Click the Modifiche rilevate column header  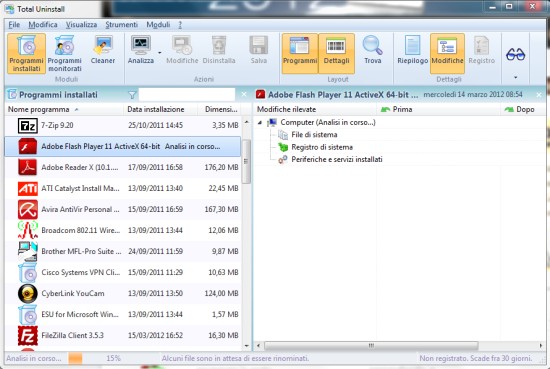point(315,109)
